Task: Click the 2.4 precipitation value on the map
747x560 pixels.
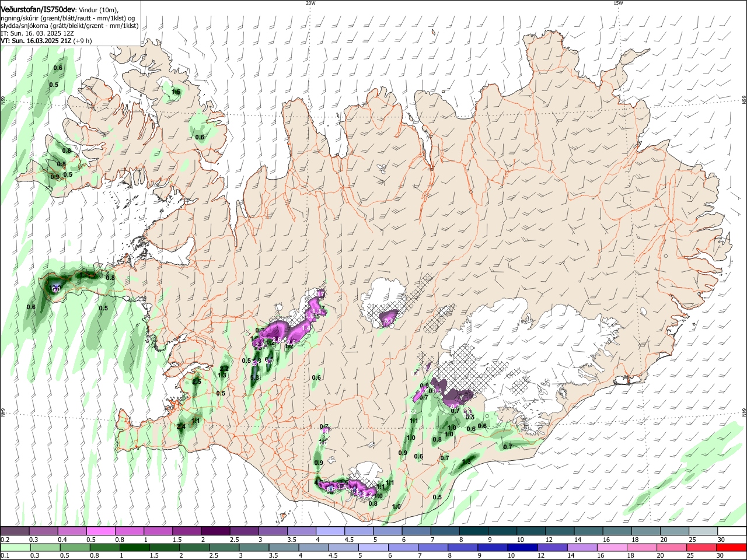Action: point(181,427)
